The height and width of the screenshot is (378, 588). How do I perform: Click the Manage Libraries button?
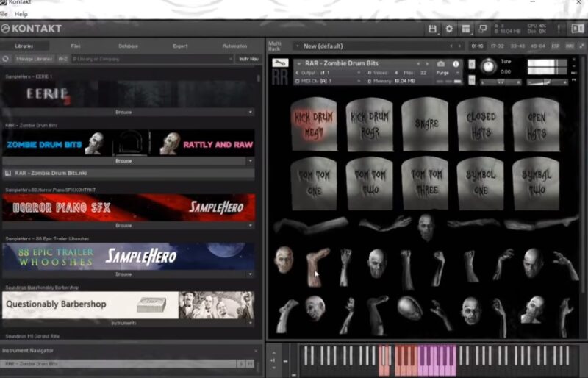pyautogui.click(x=34, y=58)
